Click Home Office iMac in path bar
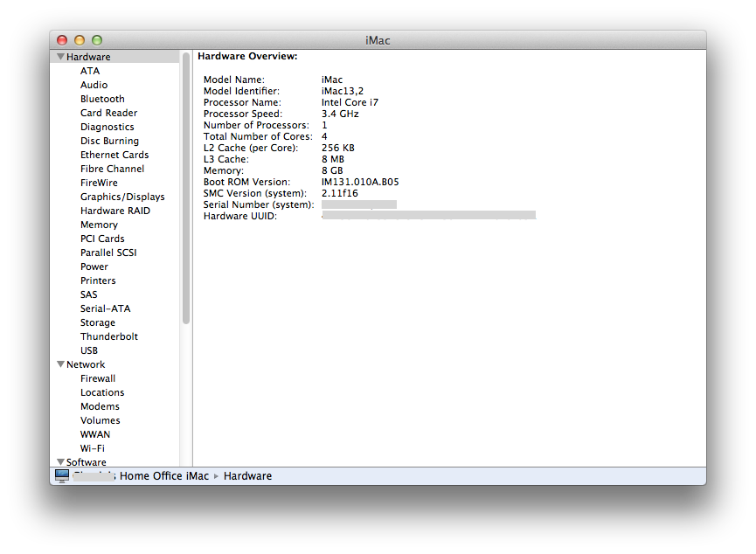 tap(164, 476)
